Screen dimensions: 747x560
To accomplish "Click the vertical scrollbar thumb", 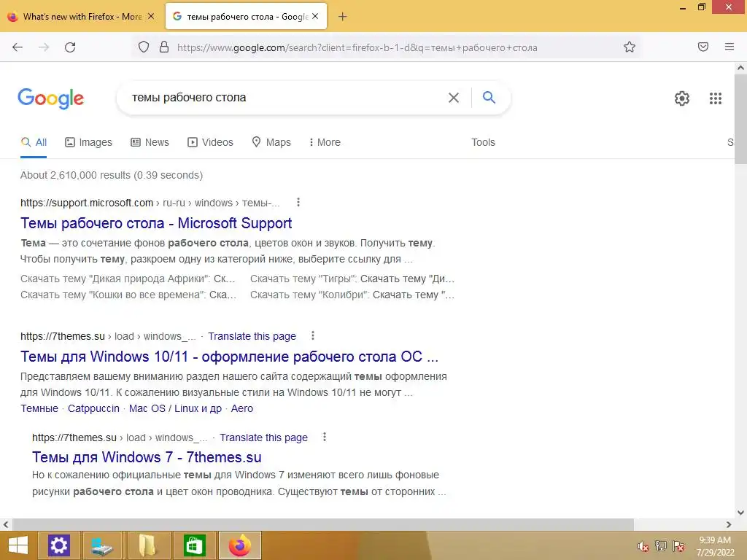I will pyautogui.click(x=740, y=119).
